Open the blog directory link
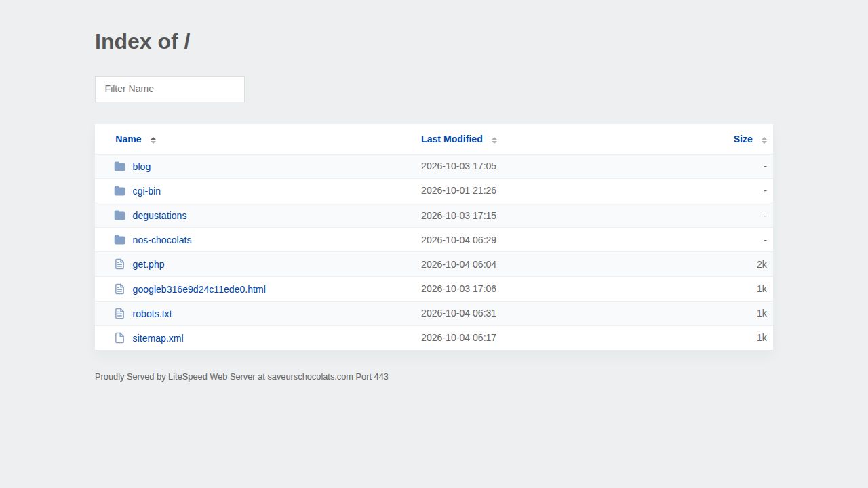The height and width of the screenshot is (488, 868). coord(142,167)
